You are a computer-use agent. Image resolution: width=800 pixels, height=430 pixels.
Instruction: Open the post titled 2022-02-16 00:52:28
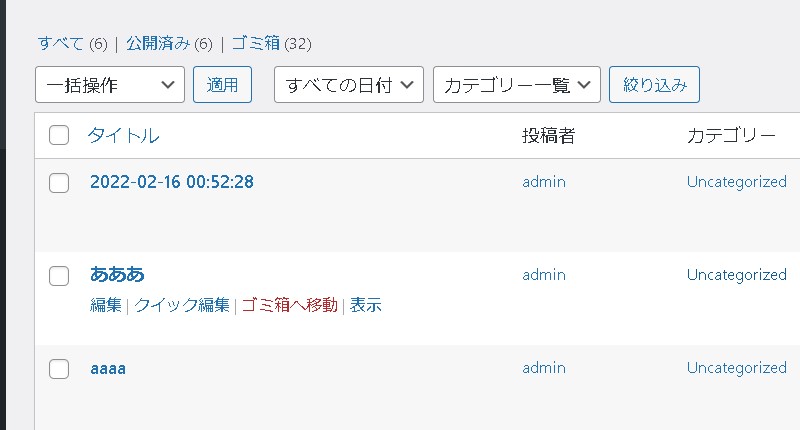coord(171,182)
